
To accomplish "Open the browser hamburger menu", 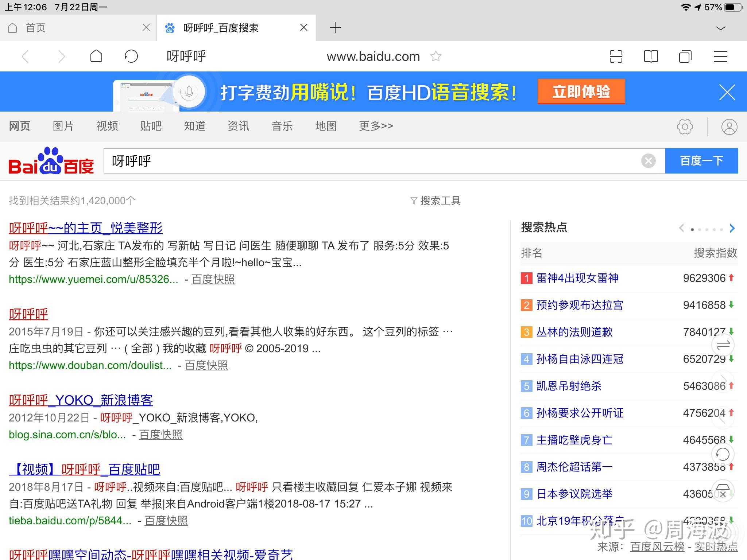I will [721, 57].
